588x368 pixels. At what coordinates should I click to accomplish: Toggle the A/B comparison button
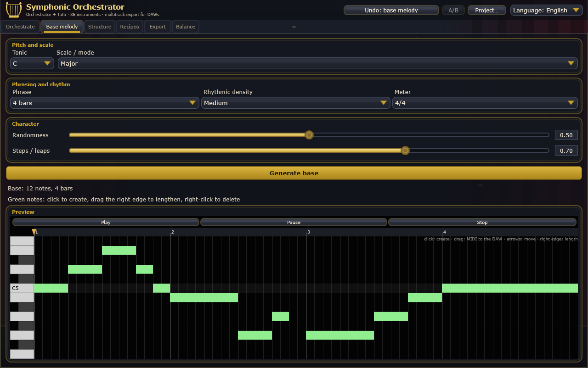click(453, 10)
